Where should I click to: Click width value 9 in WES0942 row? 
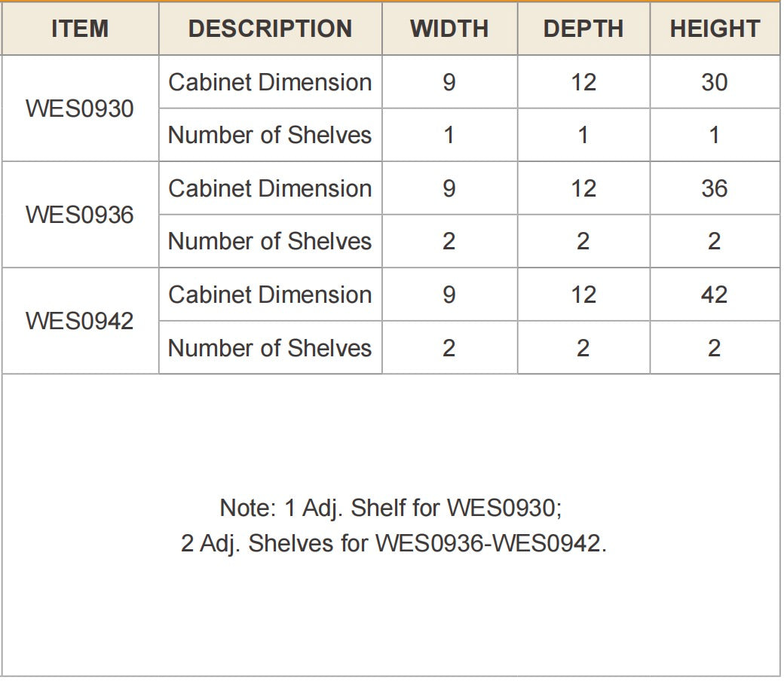[x=449, y=295]
